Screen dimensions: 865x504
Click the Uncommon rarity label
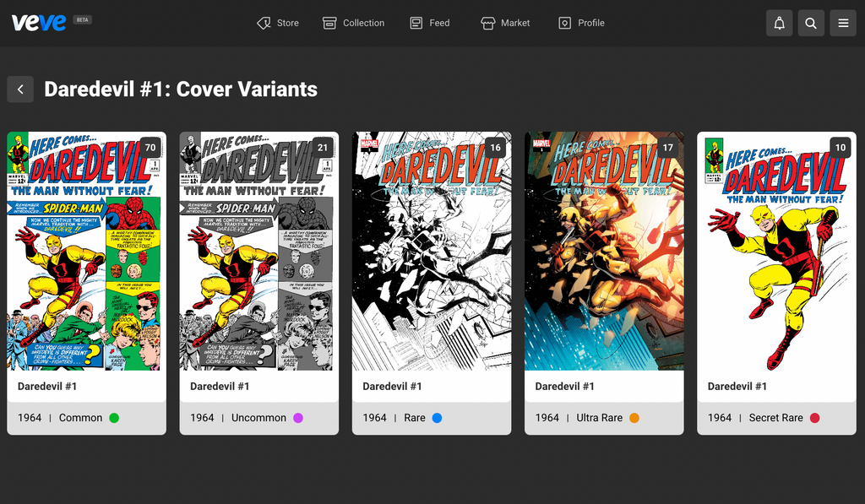pyautogui.click(x=258, y=418)
